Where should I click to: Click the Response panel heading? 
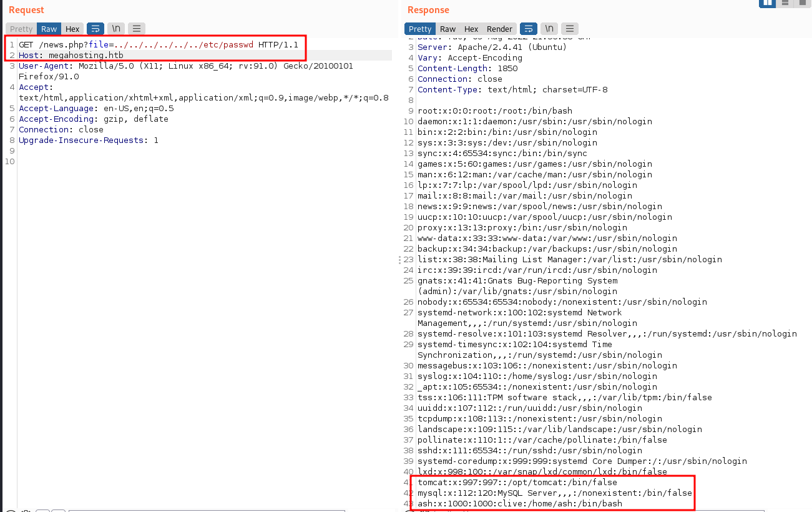(x=428, y=10)
